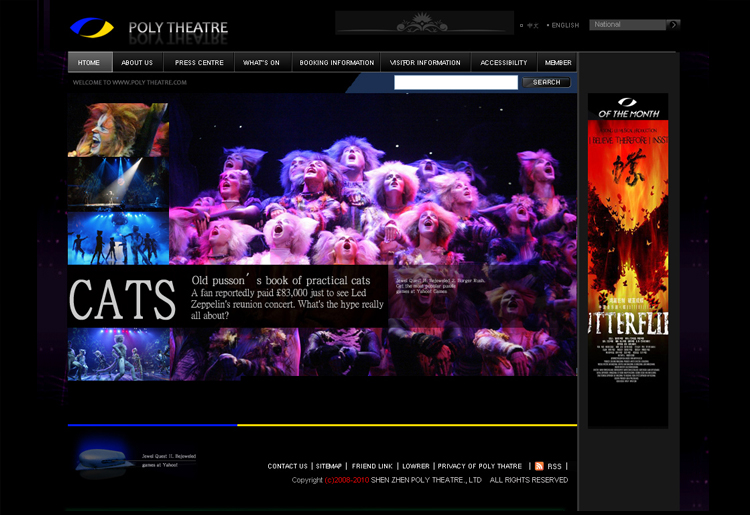Select the cat face close-up thumbnail

coord(118,130)
